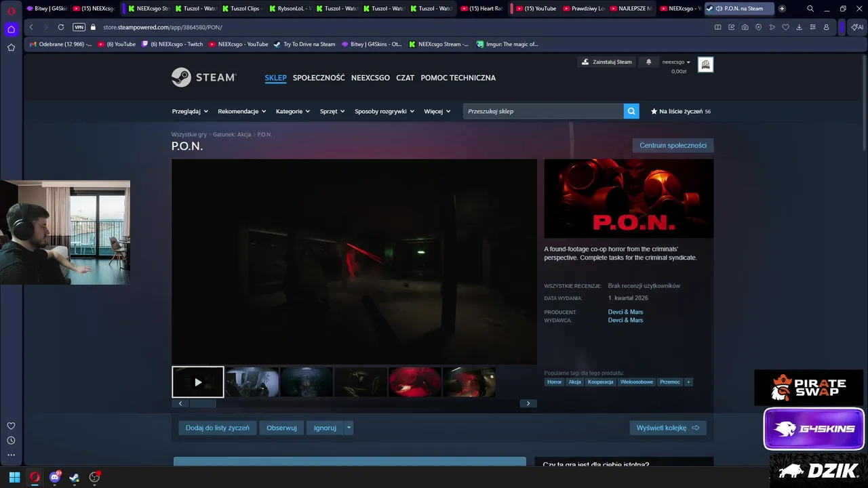
Task: Open Steam notifications bell
Action: point(648,62)
